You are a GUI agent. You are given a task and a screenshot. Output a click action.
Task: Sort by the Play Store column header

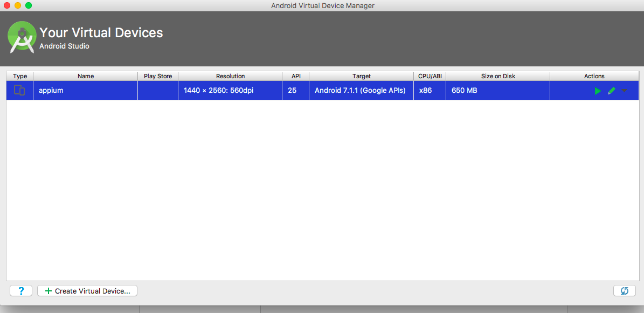coord(158,76)
